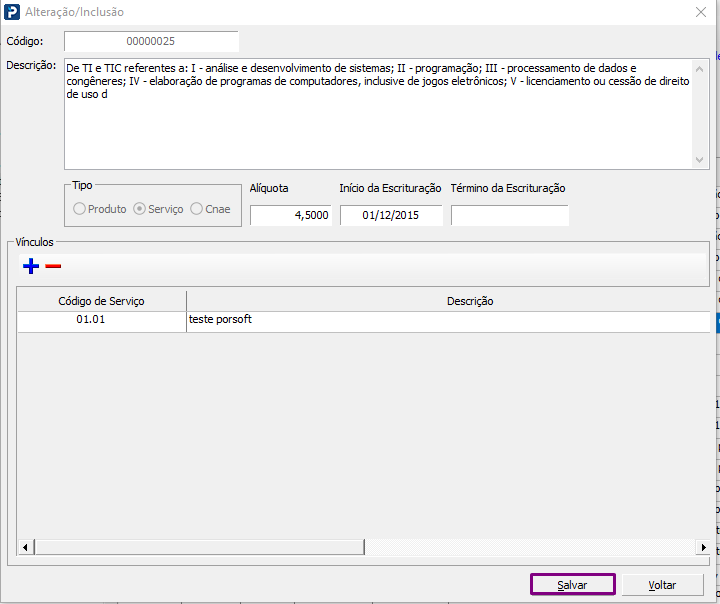The image size is (720, 604).
Task: Close the Alteração/Inclusão dialog window
Action: click(701, 12)
